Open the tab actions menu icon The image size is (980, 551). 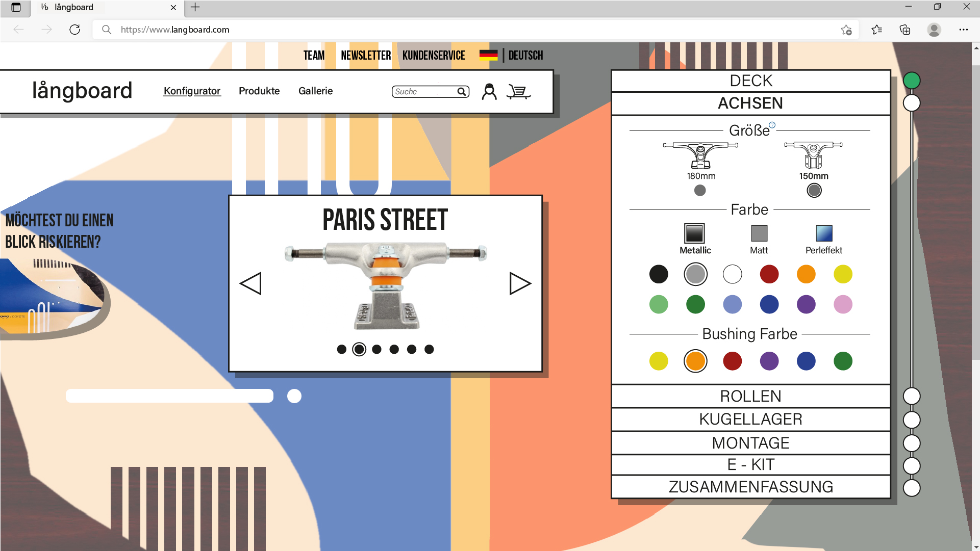click(x=16, y=7)
